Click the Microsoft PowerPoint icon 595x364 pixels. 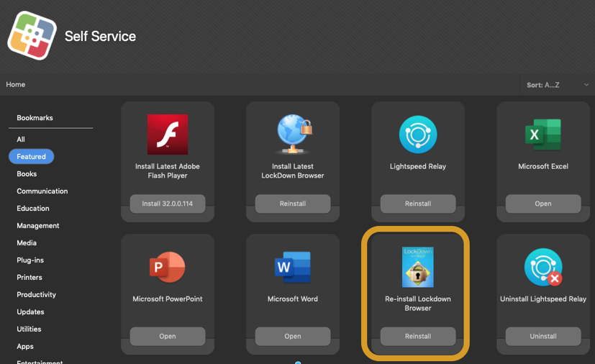pos(168,267)
